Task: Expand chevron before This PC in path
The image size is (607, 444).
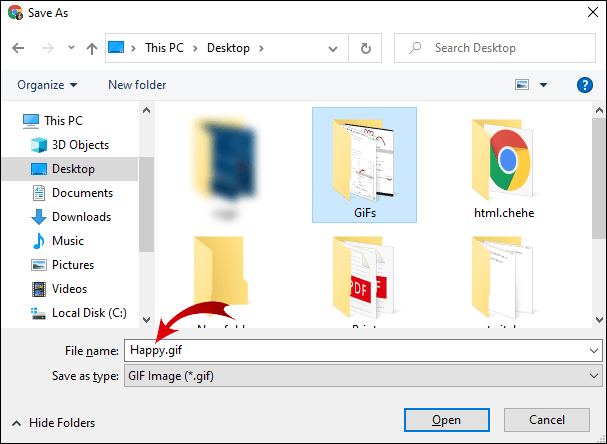Action: 133,48
